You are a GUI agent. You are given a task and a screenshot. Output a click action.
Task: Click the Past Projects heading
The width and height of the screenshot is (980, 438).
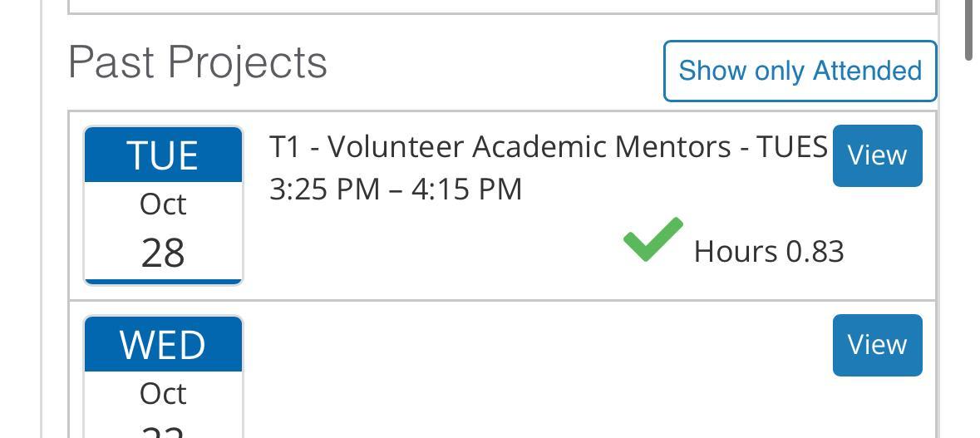(198, 63)
